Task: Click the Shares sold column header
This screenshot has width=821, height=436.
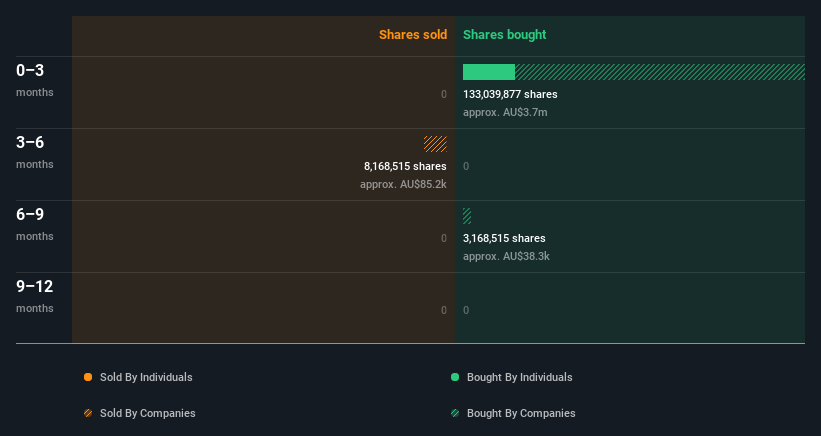Action: [413, 35]
